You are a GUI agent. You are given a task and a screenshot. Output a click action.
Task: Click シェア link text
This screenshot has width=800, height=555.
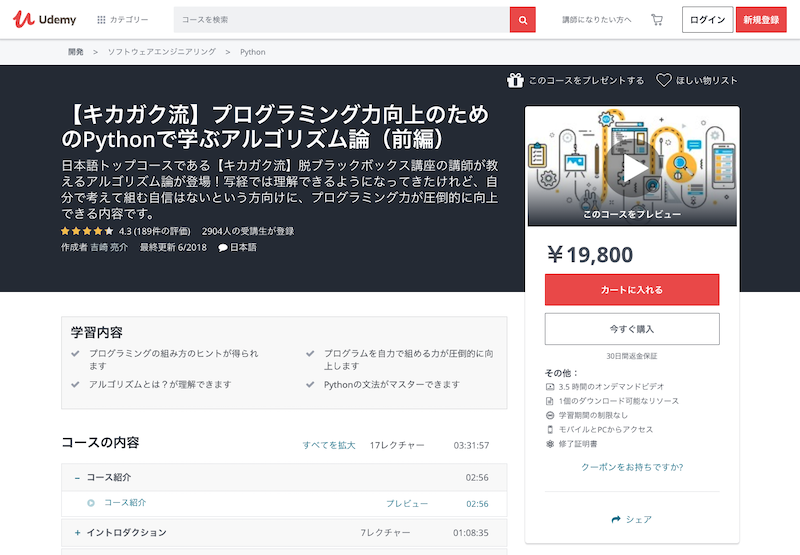pyautogui.click(x=639, y=519)
